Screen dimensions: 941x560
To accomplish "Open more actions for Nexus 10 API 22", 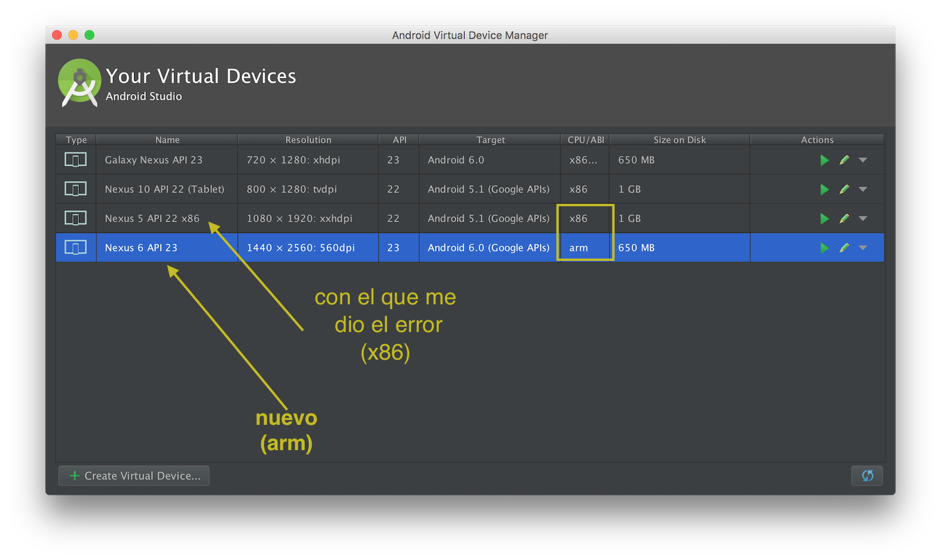I will [863, 189].
